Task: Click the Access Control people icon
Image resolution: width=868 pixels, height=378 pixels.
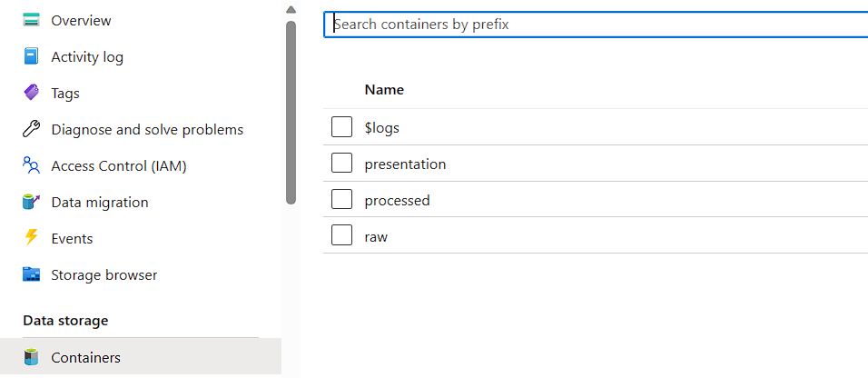Action: 32,165
